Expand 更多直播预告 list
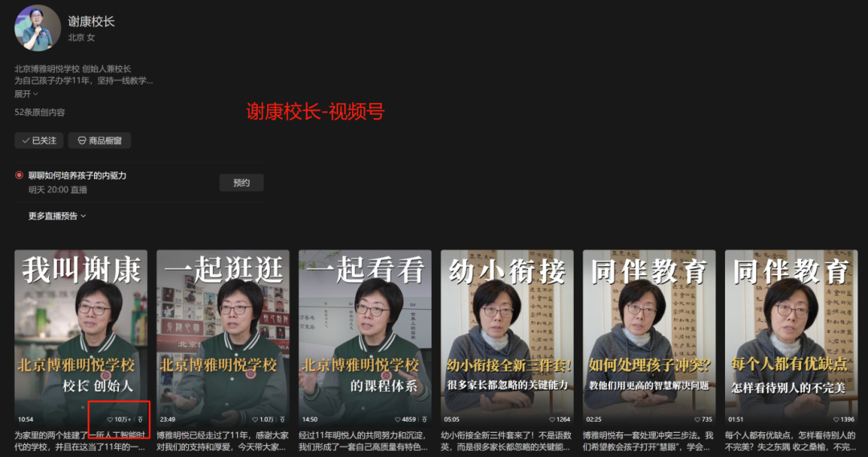868x457 pixels. coord(57,216)
